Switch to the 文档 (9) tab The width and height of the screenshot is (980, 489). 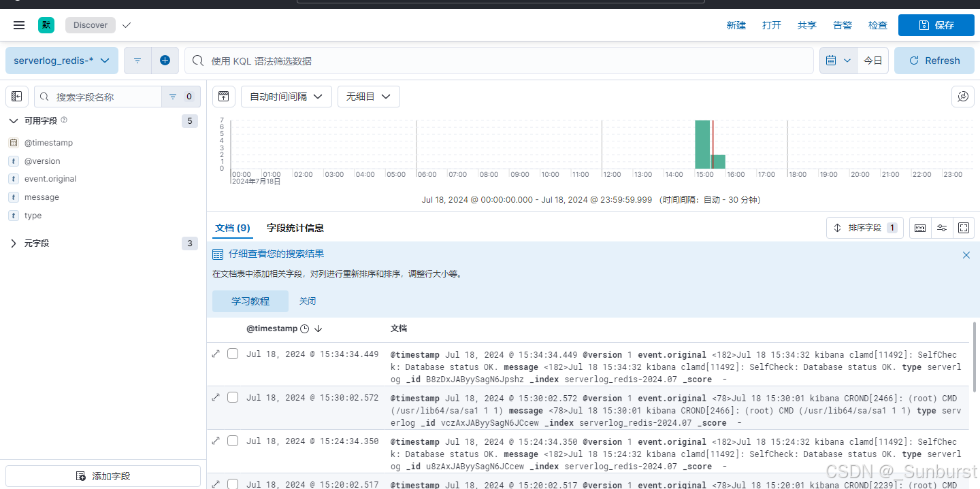tap(233, 228)
